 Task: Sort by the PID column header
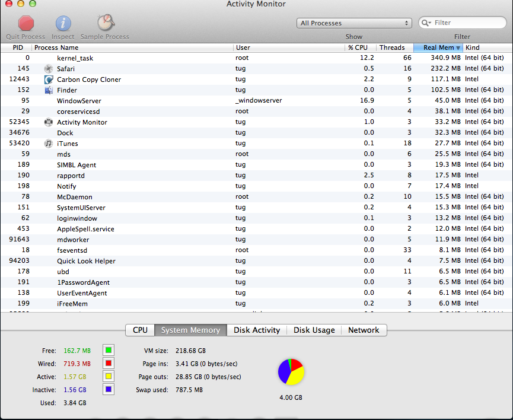tap(16, 47)
